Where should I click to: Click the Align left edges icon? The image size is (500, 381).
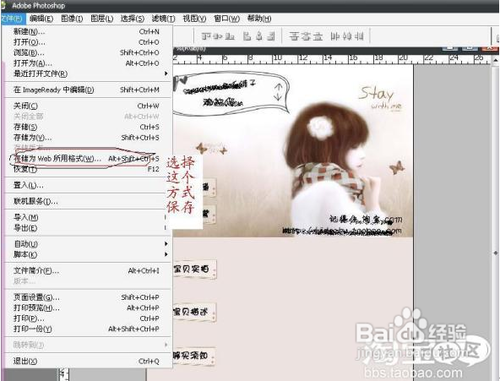click(247, 36)
